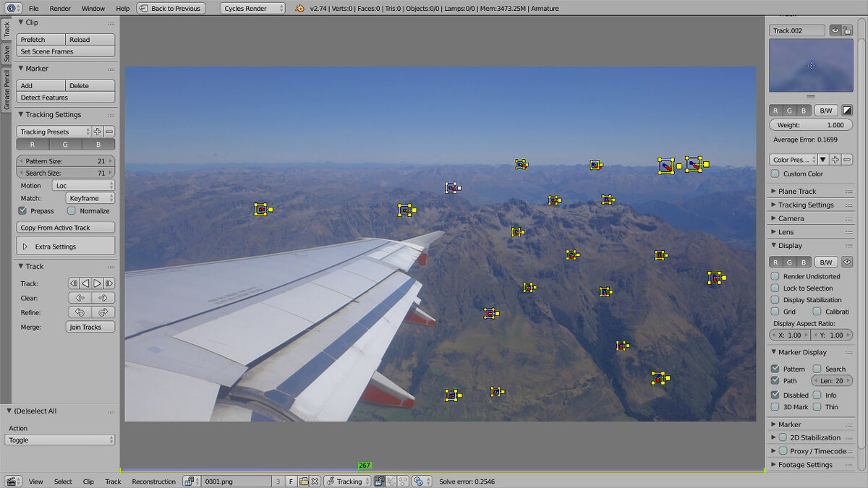Open the clip editor type selector icon
The height and width of the screenshot is (488, 868).
click(14, 481)
